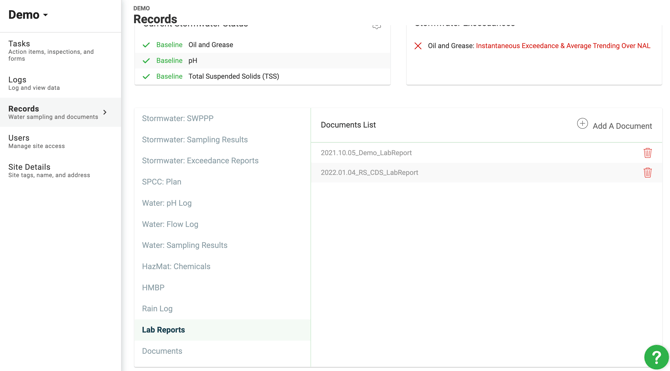670x371 pixels.
Task: Click the Documents List heading
Action: pos(348,125)
